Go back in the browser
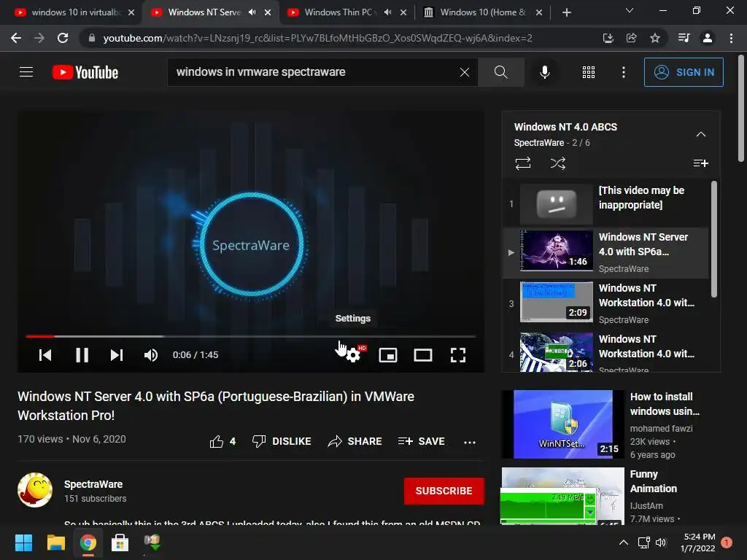 pyautogui.click(x=16, y=38)
